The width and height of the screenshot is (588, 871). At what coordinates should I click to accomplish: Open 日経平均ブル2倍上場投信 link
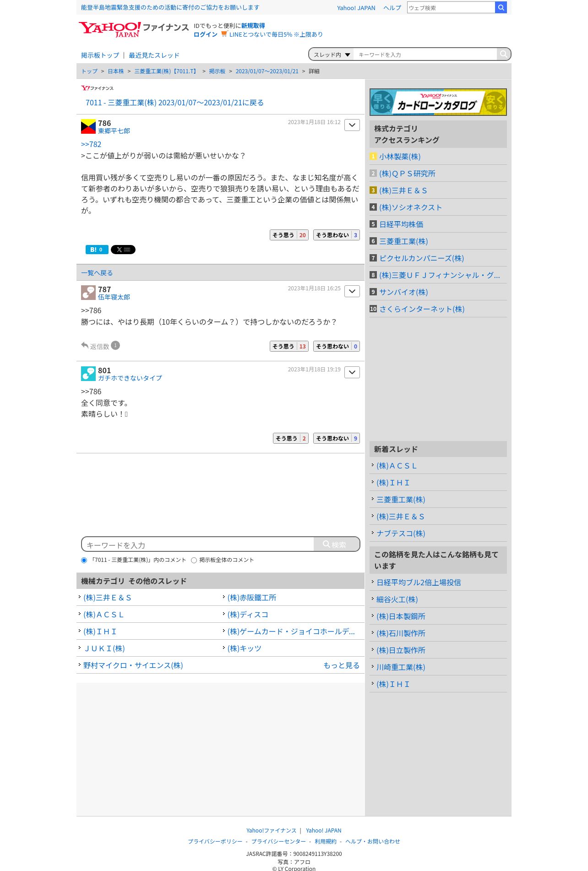[419, 582]
